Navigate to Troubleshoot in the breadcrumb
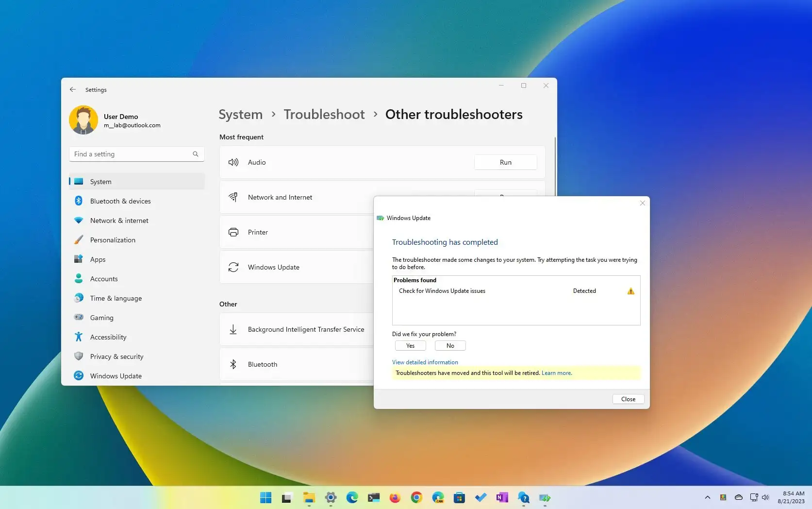Image resolution: width=812 pixels, height=509 pixels. tap(324, 114)
